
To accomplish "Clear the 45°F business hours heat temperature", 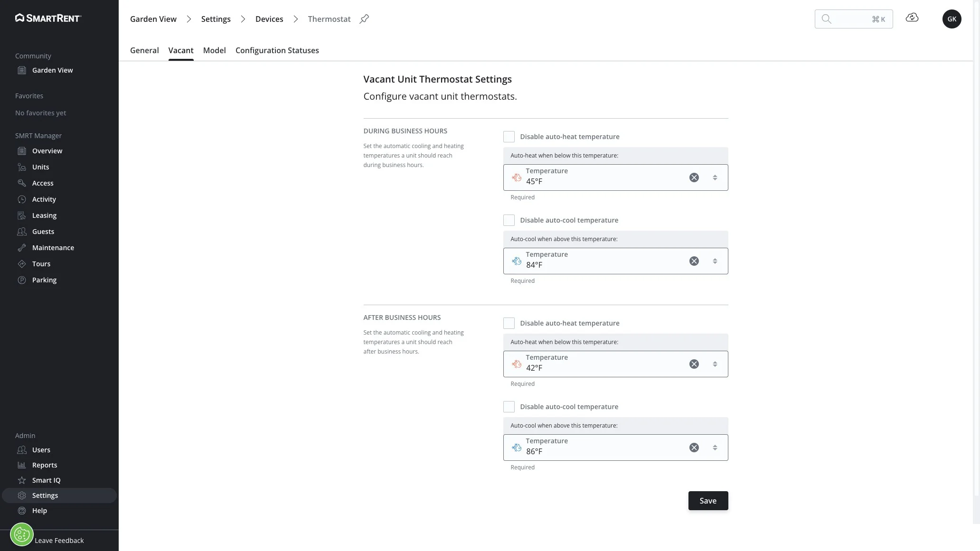I will coord(694,177).
